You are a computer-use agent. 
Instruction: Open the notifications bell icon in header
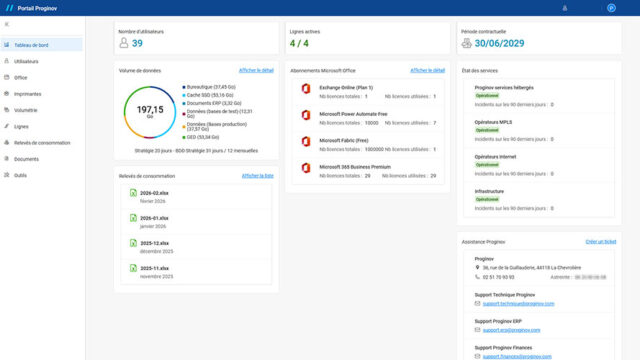[x=564, y=8]
